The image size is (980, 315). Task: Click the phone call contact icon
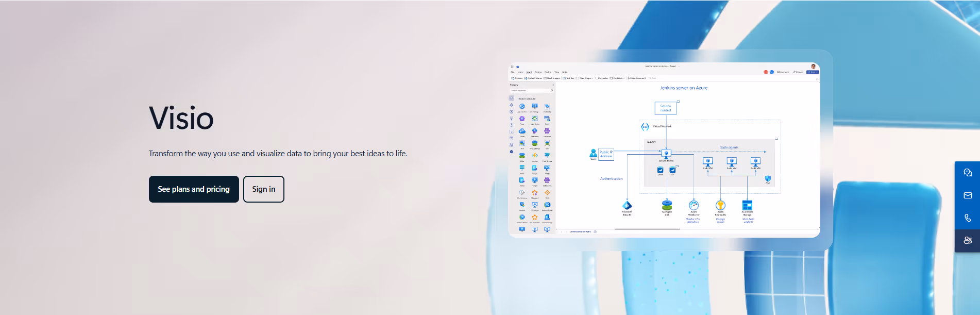[968, 218]
